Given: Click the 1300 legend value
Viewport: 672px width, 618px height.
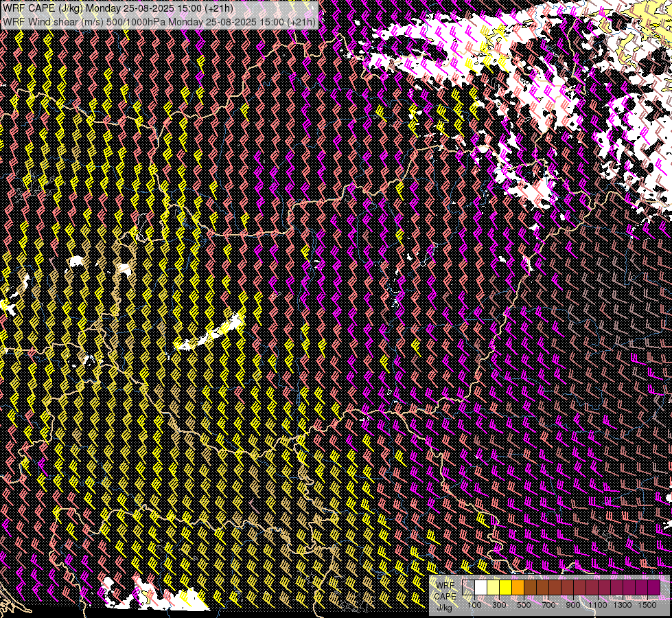Looking at the screenshot, I should click(623, 605).
